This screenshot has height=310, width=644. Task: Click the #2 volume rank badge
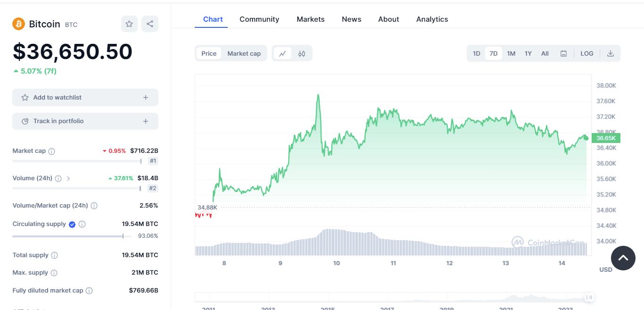153,188
